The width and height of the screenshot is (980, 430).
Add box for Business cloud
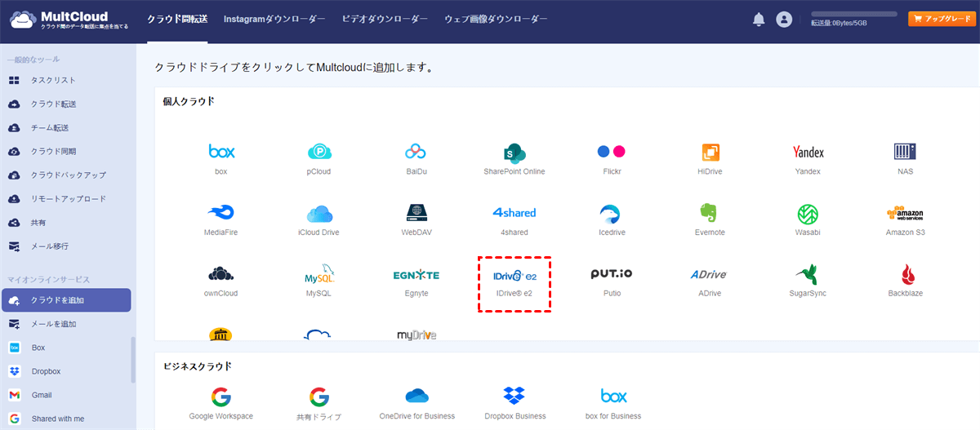click(613, 397)
